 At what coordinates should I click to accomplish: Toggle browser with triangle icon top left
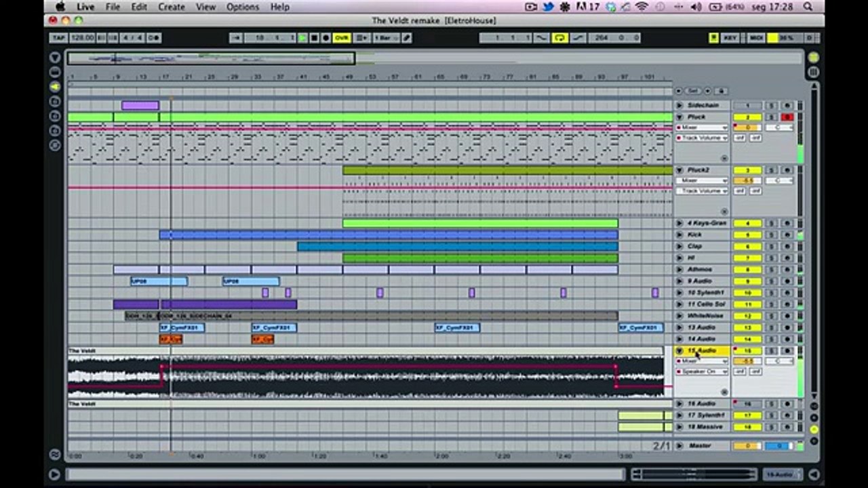55,58
